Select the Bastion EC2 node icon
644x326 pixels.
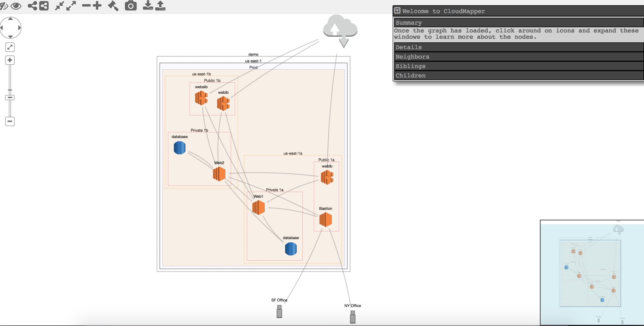click(x=325, y=219)
